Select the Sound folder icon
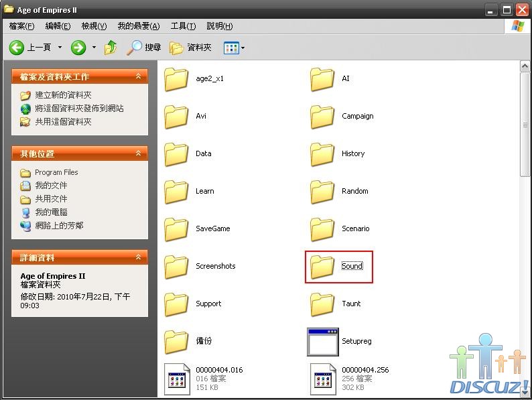This screenshot has width=532, height=400. click(322, 267)
